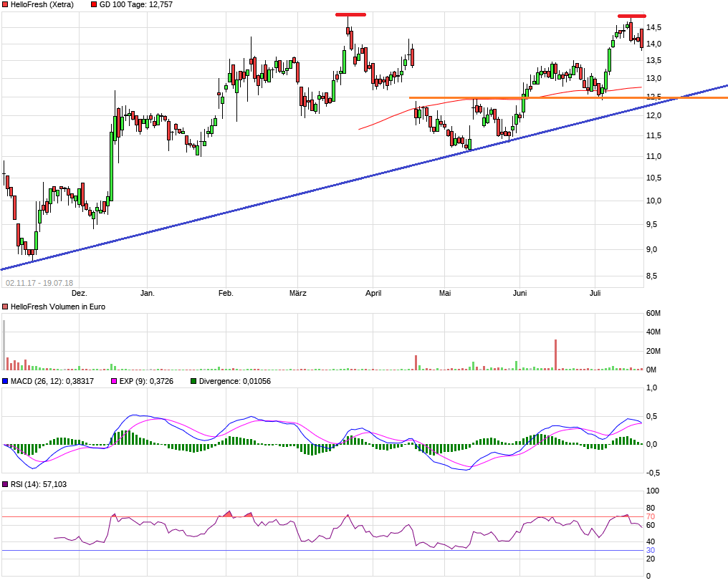Click the red 70 level label on RSI
Screen dimensions: 728x583
click(x=651, y=516)
